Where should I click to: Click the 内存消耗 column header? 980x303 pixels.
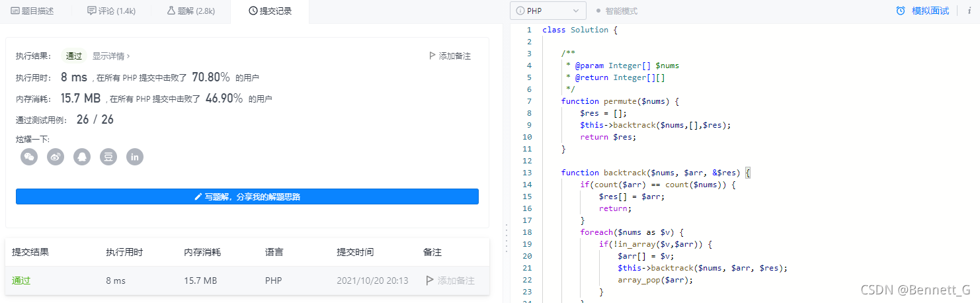202,252
